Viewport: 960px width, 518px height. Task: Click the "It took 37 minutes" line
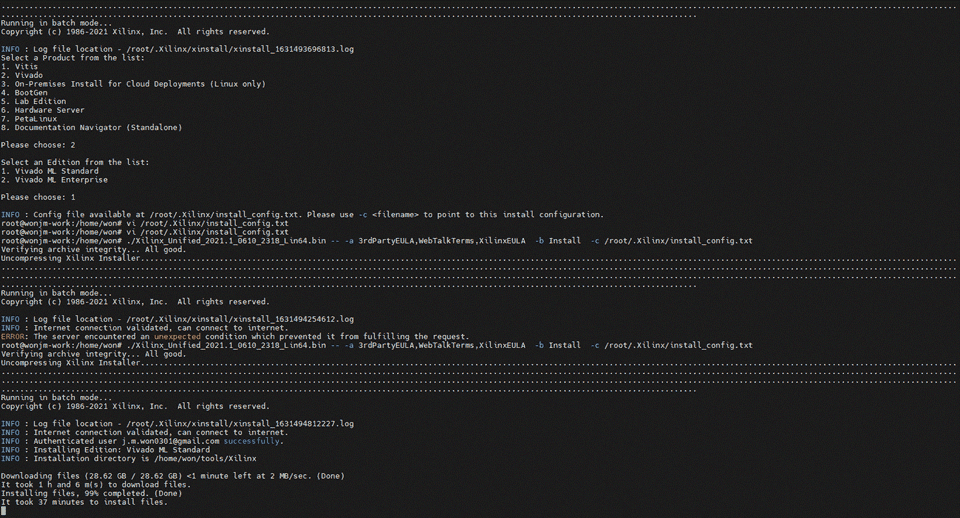pos(84,502)
